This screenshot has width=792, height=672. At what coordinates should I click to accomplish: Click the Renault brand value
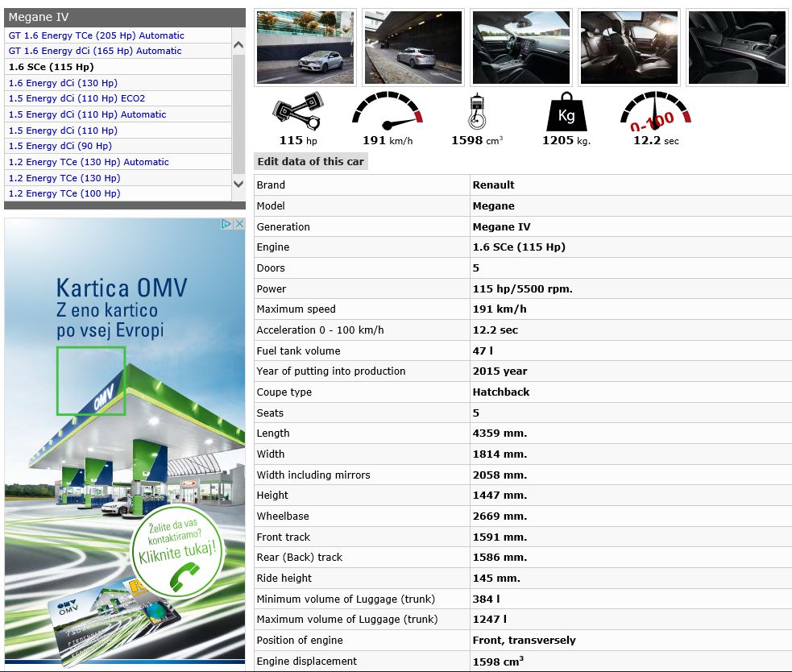tap(493, 185)
